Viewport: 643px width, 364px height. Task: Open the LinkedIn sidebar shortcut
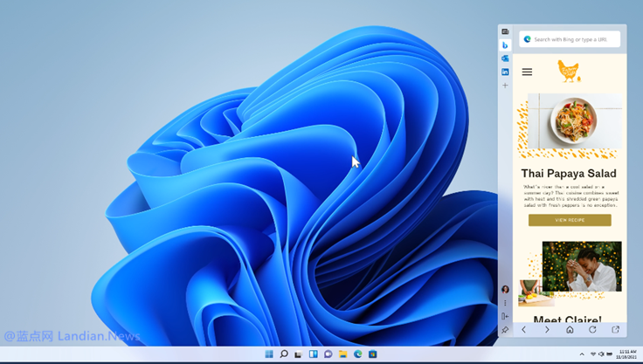(x=505, y=72)
